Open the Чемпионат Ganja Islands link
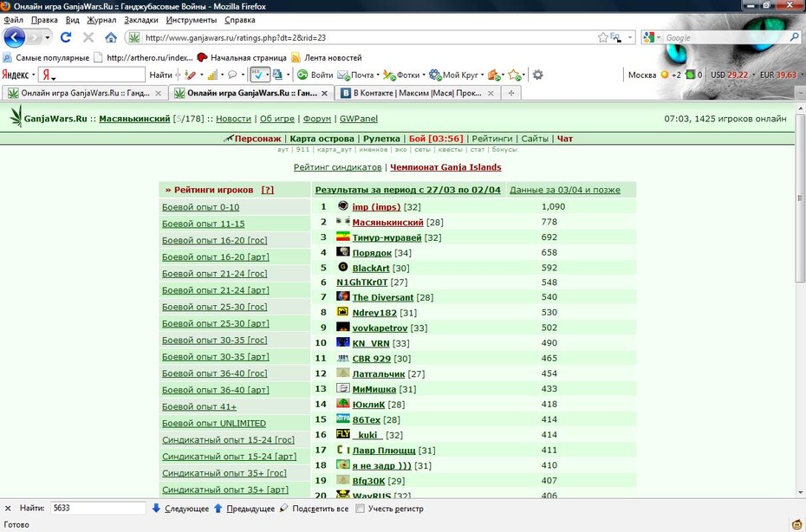Screen dimensions: 806x532 click(445, 167)
